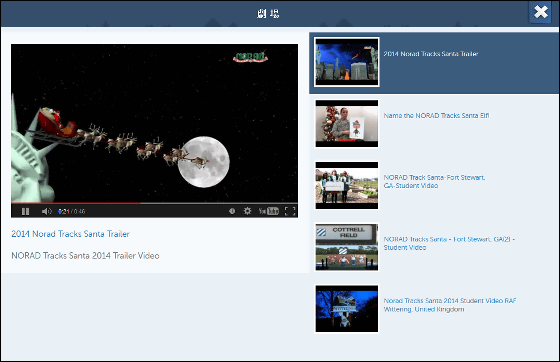Click '2014 Norad Tracks Santa Trailer' playlist title
Viewport: 560px width, 362px height.
click(431, 54)
